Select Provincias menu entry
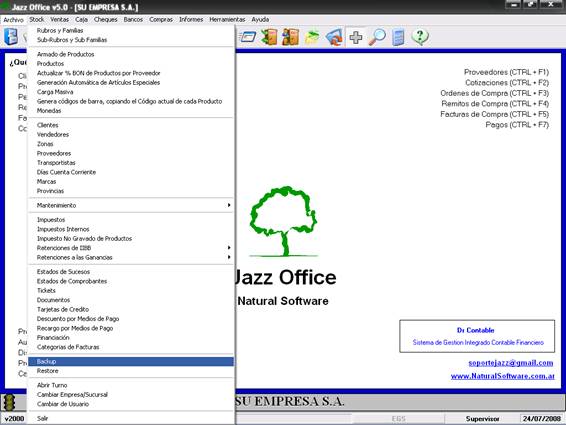The height and width of the screenshot is (425, 566). (x=131, y=191)
